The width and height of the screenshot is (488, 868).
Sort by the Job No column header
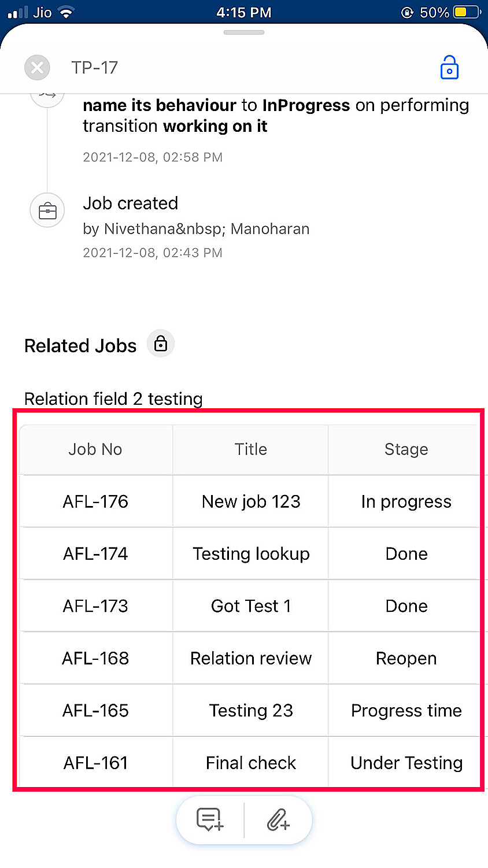pos(95,449)
